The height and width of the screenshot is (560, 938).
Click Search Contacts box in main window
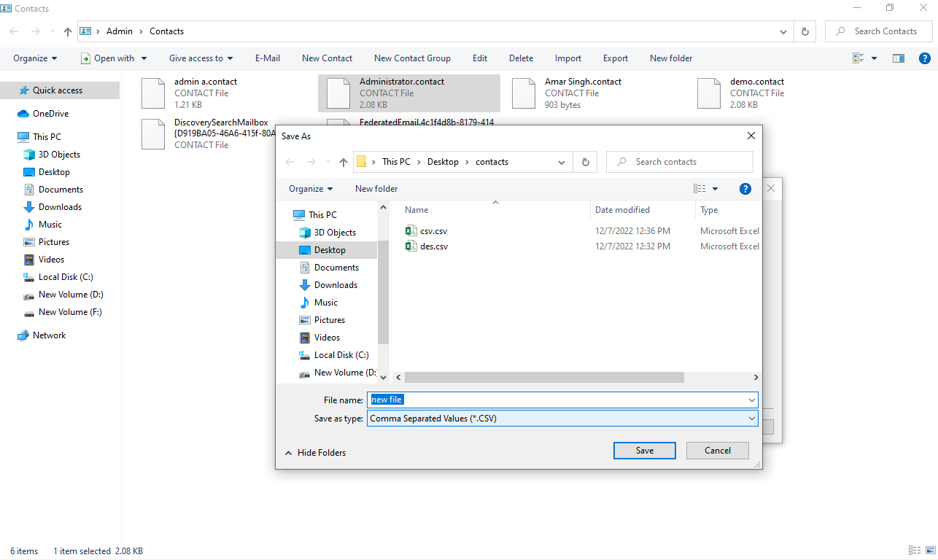coord(879,31)
